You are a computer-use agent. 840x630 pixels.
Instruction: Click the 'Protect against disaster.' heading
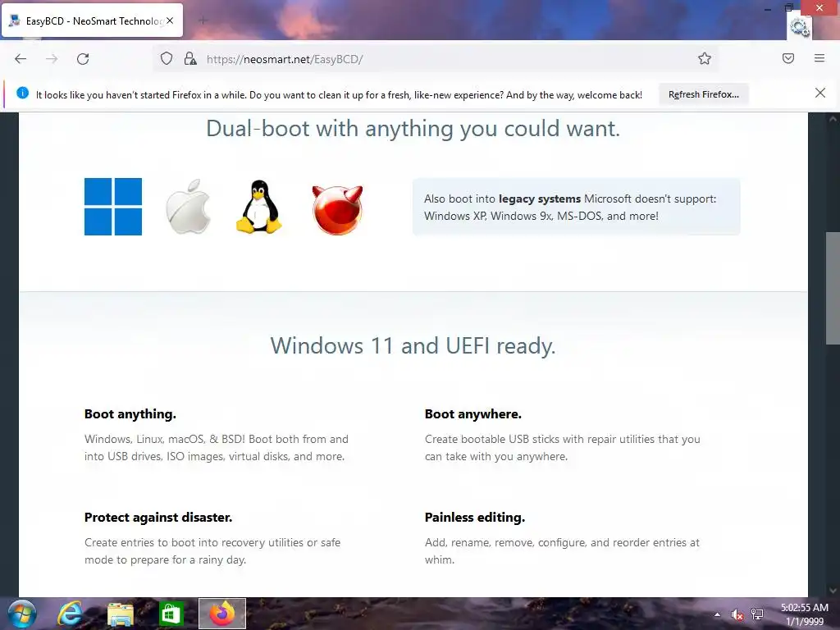click(158, 518)
